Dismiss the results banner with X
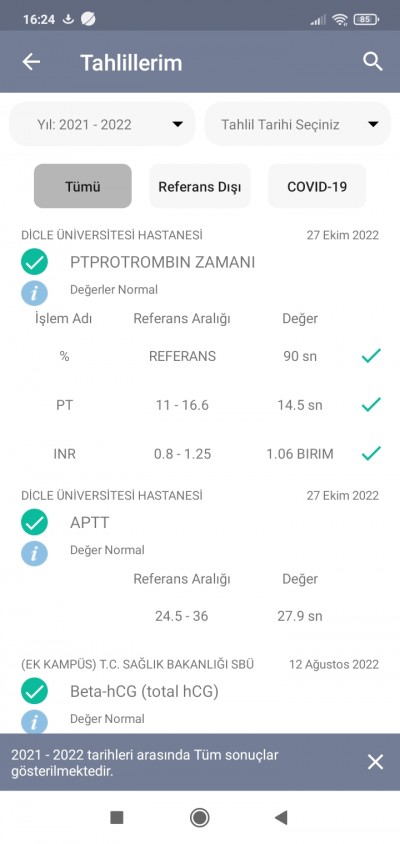This screenshot has width=400, height=844. coord(375,762)
